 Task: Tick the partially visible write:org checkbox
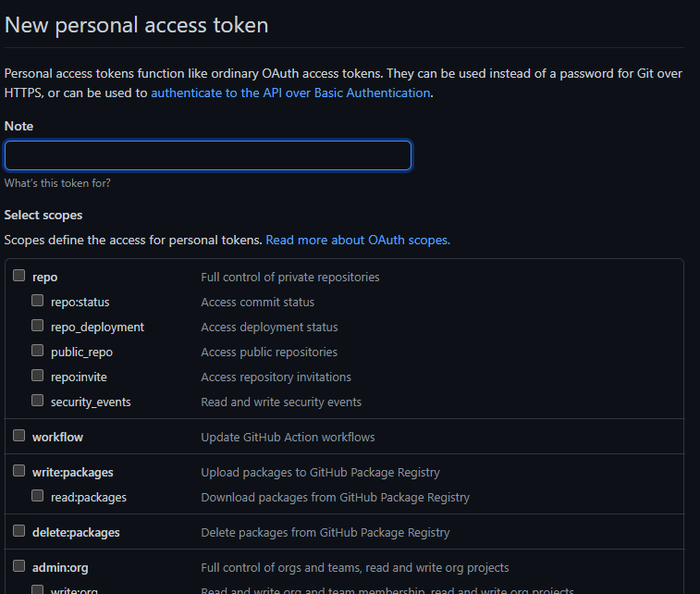38,589
